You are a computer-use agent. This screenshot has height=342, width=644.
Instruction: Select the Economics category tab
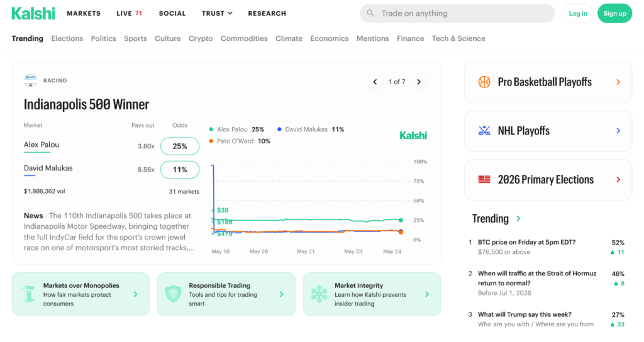[x=330, y=38]
